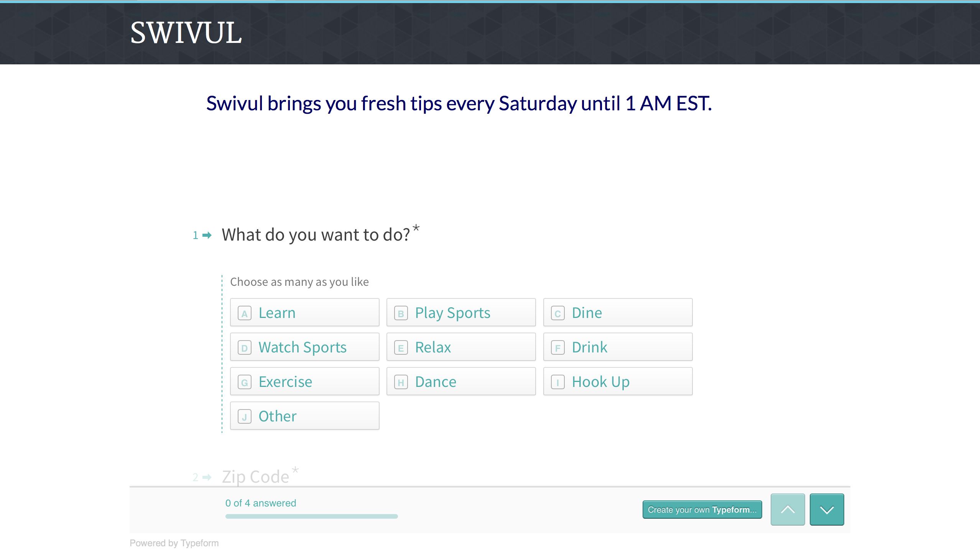Screen dimensions: 980x557
Task: Select the Dance choice
Action: (461, 382)
